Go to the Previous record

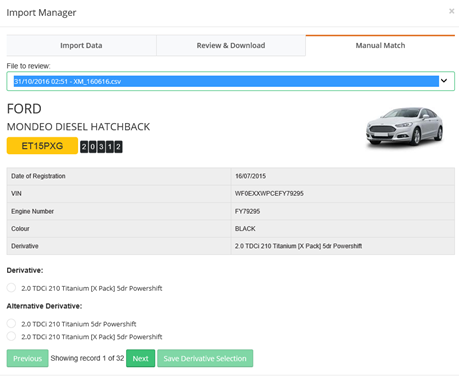(x=27, y=358)
